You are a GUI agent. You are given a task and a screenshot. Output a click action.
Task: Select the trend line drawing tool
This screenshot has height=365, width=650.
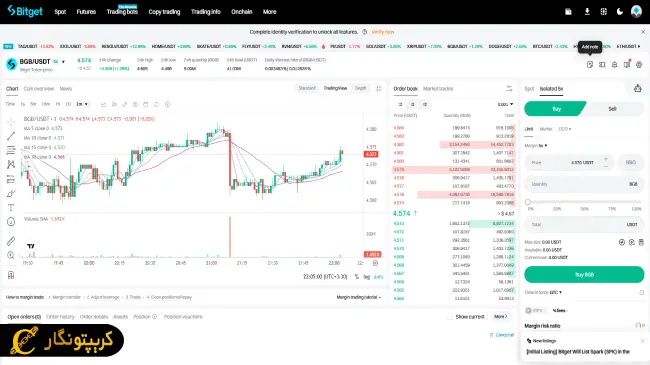[11, 136]
